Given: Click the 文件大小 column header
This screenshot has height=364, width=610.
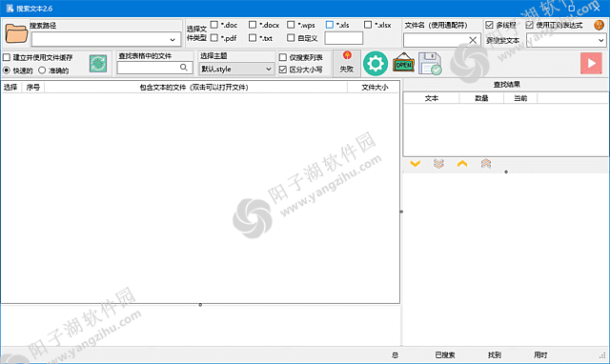Looking at the screenshot, I should (375, 88).
